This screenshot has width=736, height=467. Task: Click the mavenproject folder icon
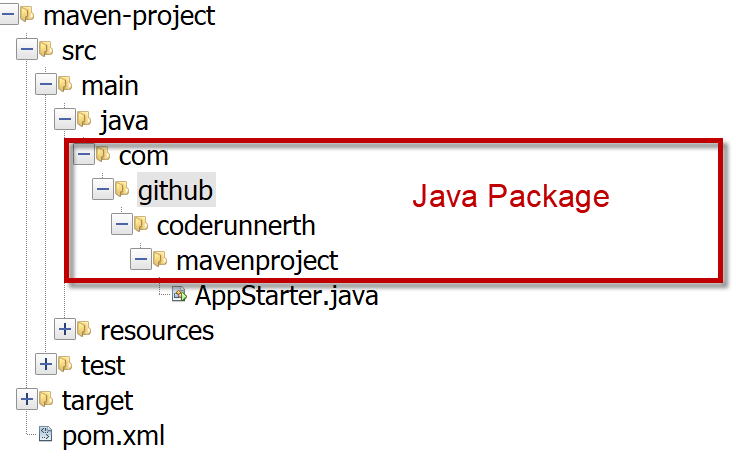[160, 258]
